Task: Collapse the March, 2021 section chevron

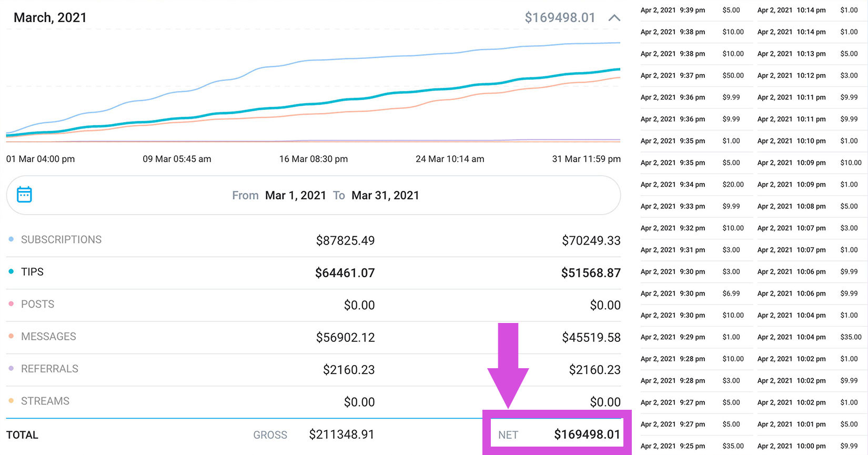Action: point(614,18)
